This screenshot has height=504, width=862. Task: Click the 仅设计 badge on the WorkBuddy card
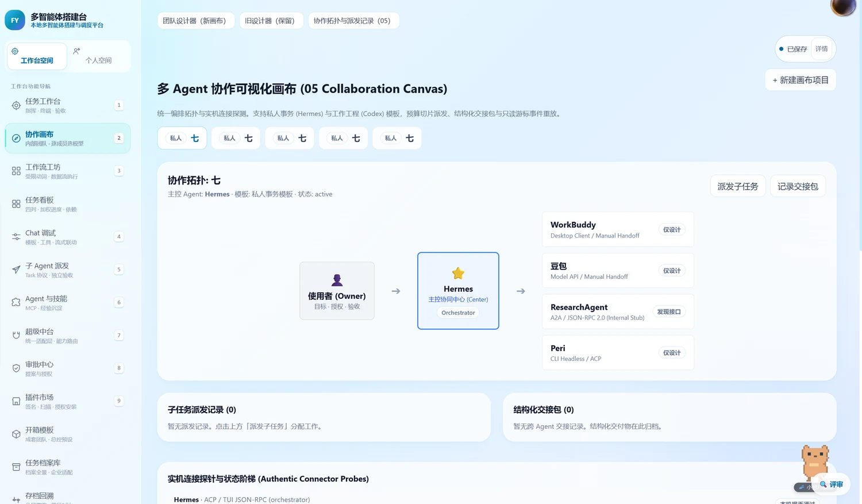tap(672, 230)
